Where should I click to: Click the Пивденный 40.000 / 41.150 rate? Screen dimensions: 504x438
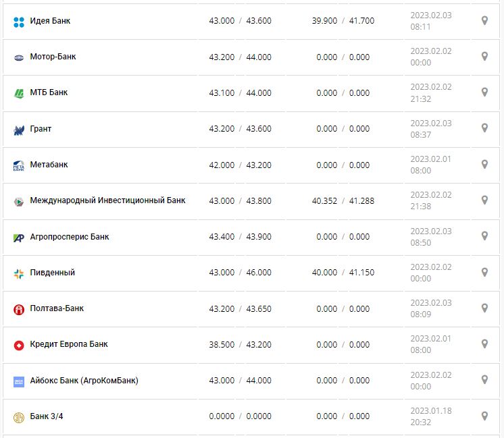pos(343,273)
